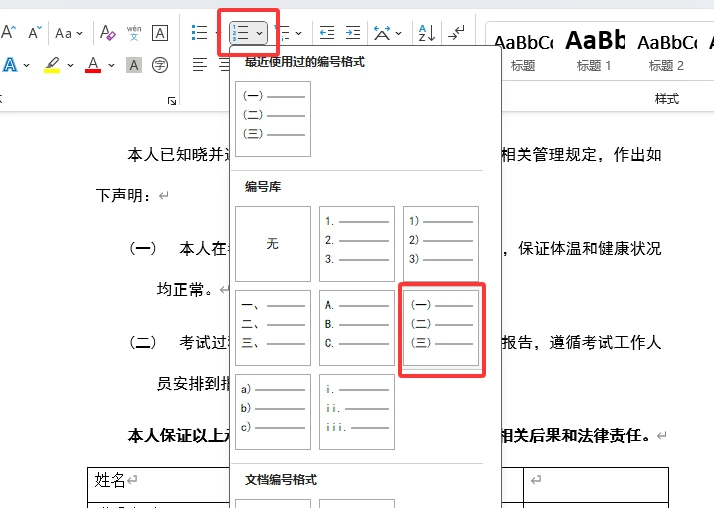The height and width of the screenshot is (508, 714).
Task: Click the Show paragraph marks icon
Action: click(456, 33)
